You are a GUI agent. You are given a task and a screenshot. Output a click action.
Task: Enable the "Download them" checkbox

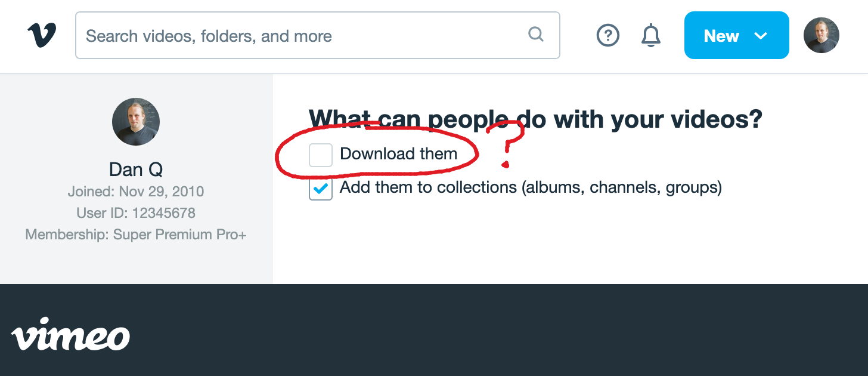[321, 155]
